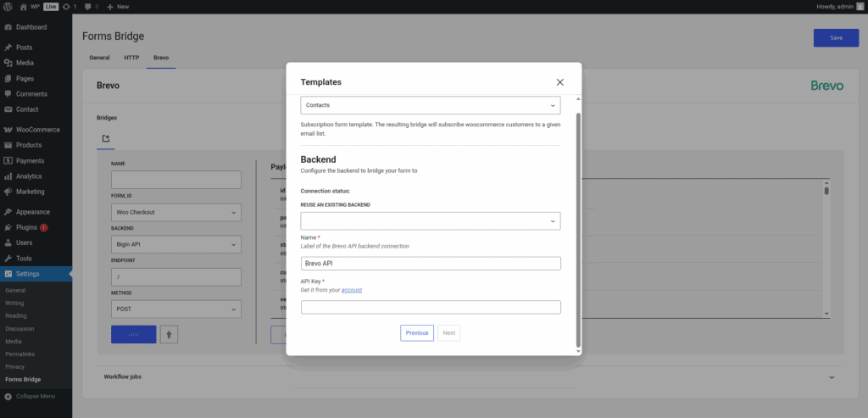Open General settings submenu item
Viewport: 868px width, 418px height.
(x=15, y=290)
